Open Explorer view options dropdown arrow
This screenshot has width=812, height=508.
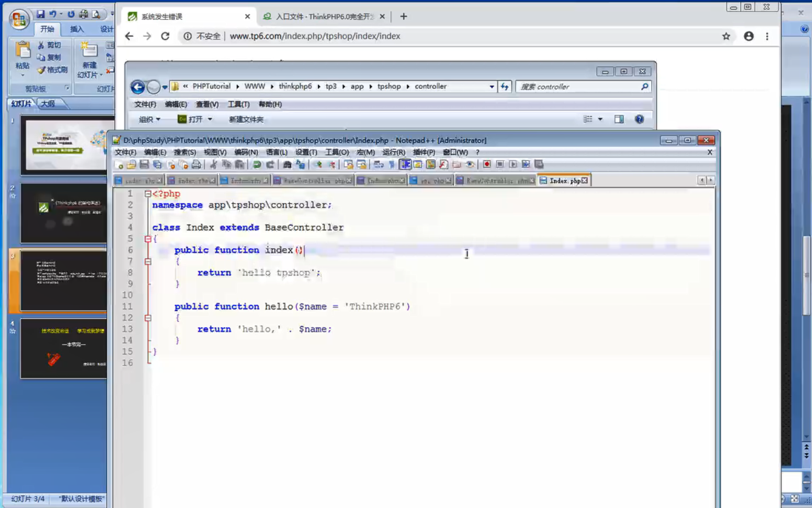coord(600,120)
